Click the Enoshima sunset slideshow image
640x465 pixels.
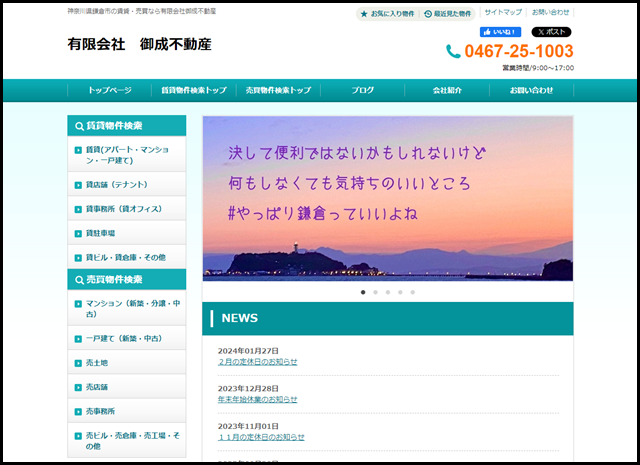(x=388, y=199)
